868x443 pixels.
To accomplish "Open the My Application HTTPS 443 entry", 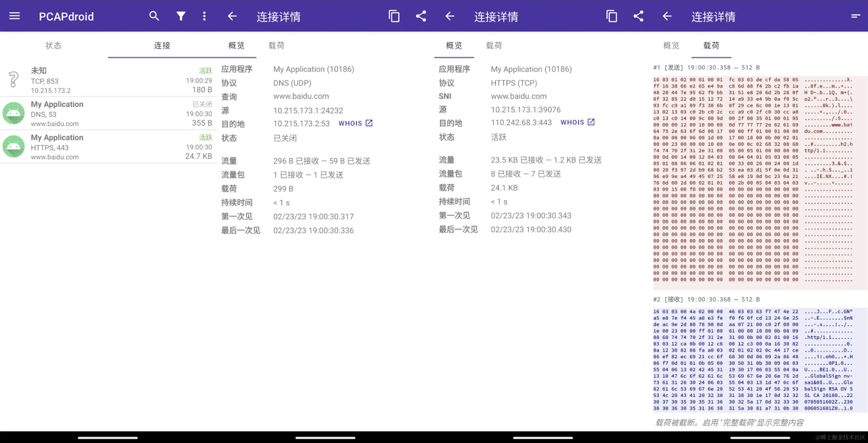I will pos(108,147).
